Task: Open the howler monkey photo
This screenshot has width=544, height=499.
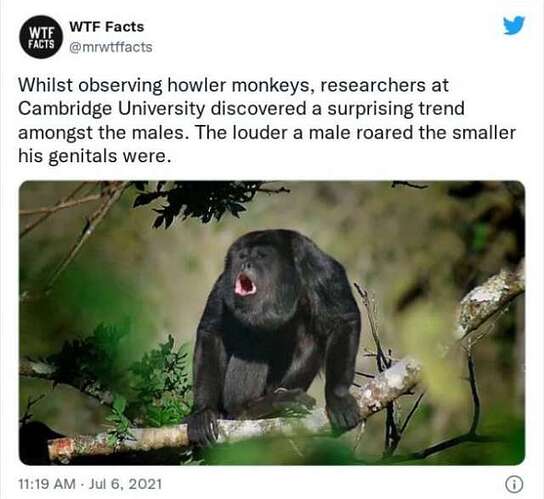Action: [272, 323]
